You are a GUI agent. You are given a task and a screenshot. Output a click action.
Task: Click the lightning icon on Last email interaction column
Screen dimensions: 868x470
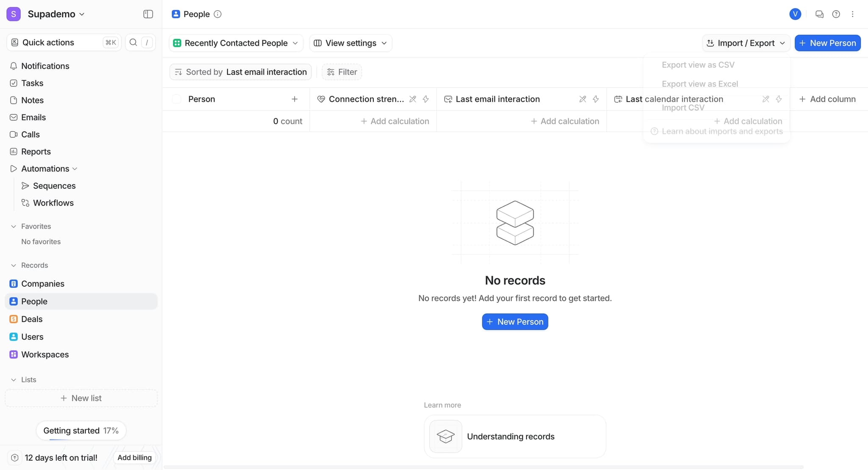click(x=596, y=99)
